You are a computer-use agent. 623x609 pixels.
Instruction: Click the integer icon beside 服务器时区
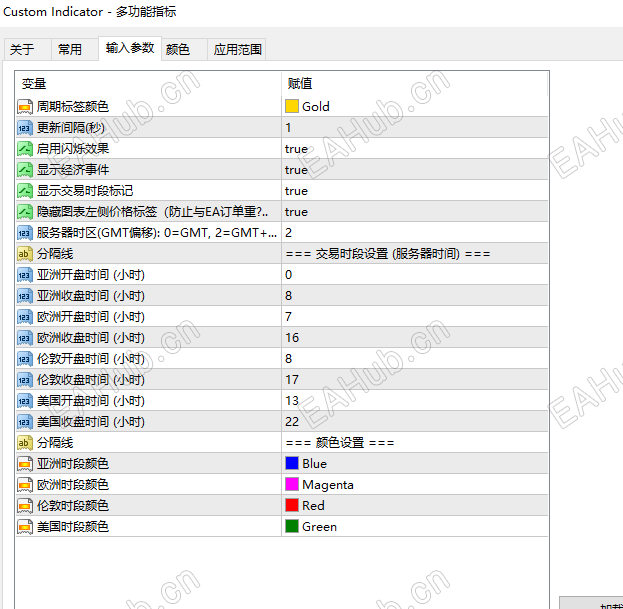[x=25, y=233]
